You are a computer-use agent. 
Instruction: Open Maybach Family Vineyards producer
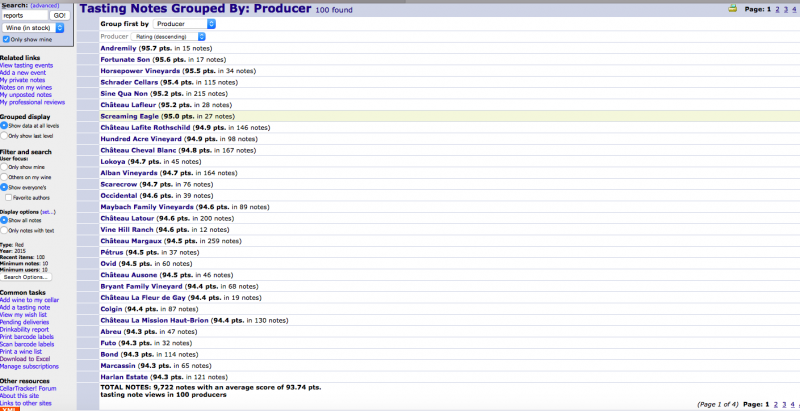pyautogui.click(x=147, y=207)
